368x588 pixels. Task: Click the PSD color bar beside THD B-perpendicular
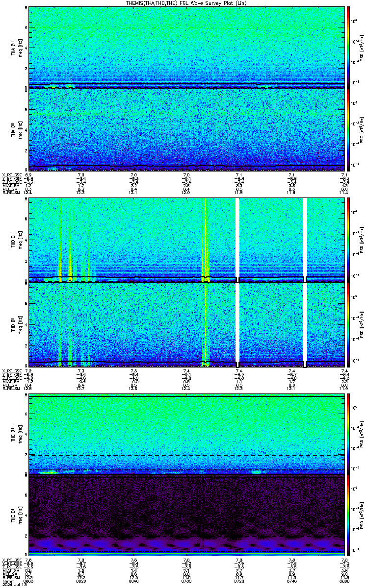coord(348,240)
